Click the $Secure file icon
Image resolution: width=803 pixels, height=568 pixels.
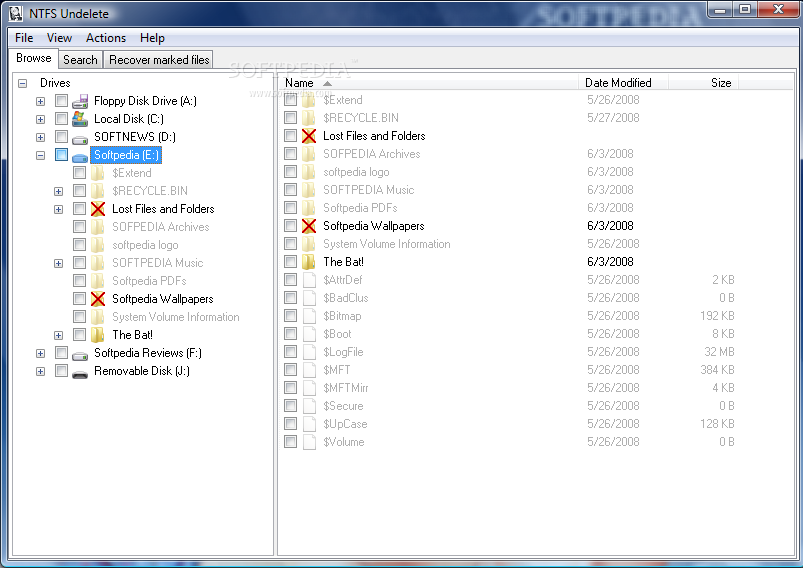(x=309, y=406)
